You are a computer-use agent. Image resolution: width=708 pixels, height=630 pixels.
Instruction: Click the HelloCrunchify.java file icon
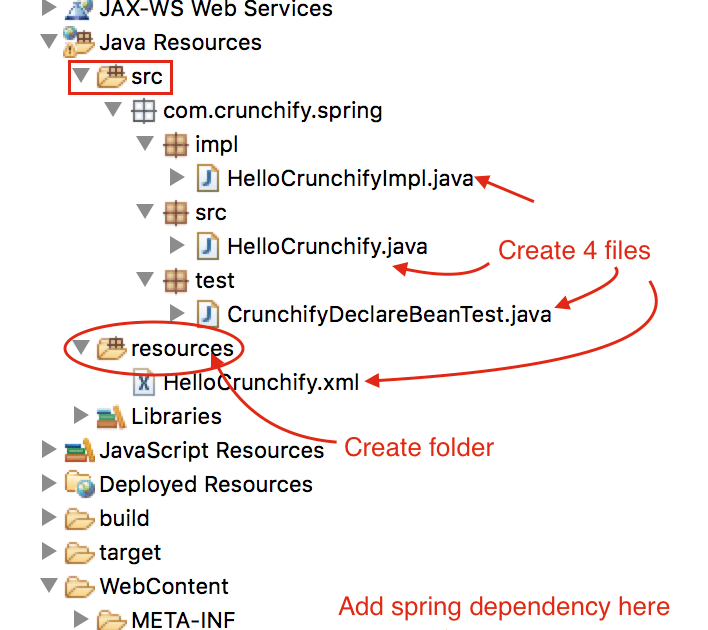pyautogui.click(x=208, y=247)
